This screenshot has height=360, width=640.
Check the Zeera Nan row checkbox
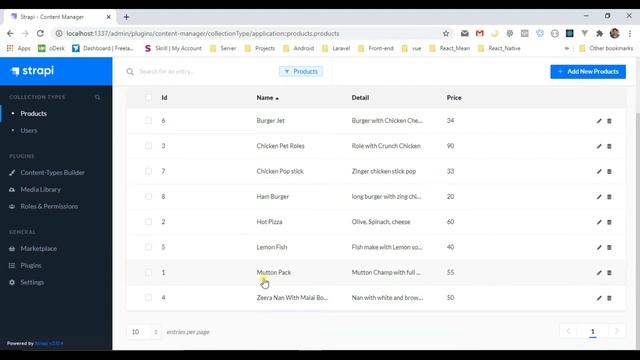148,298
